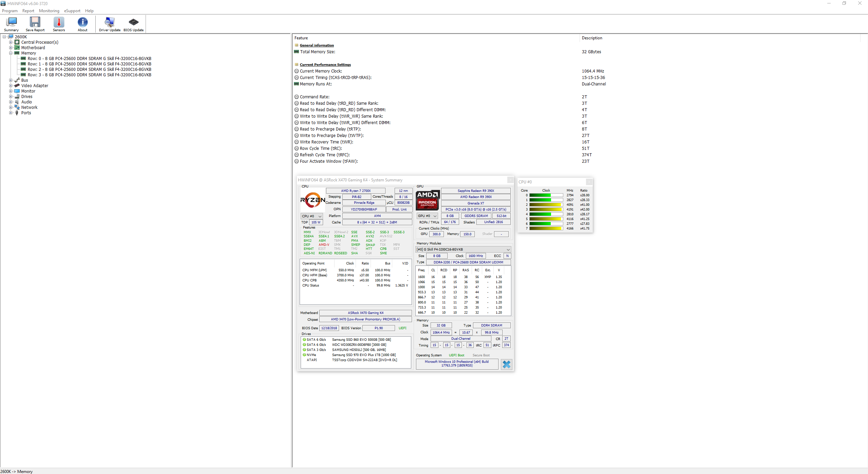The height and width of the screenshot is (474, 868).
Task: Click Core 3 clock bar
Action: [546, 209]
